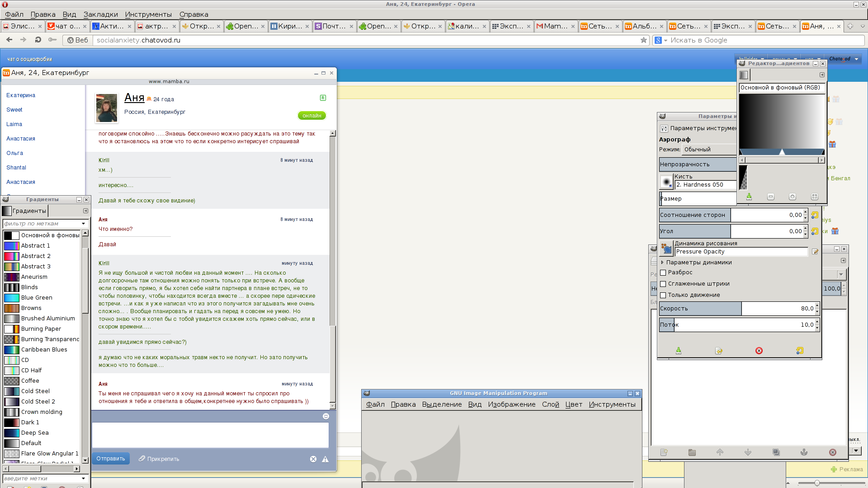Image resolution: width=868 pixels, height=488 pixels.
Task: Anchor the floating layer with the anchor icon
Action: point(804,452)
